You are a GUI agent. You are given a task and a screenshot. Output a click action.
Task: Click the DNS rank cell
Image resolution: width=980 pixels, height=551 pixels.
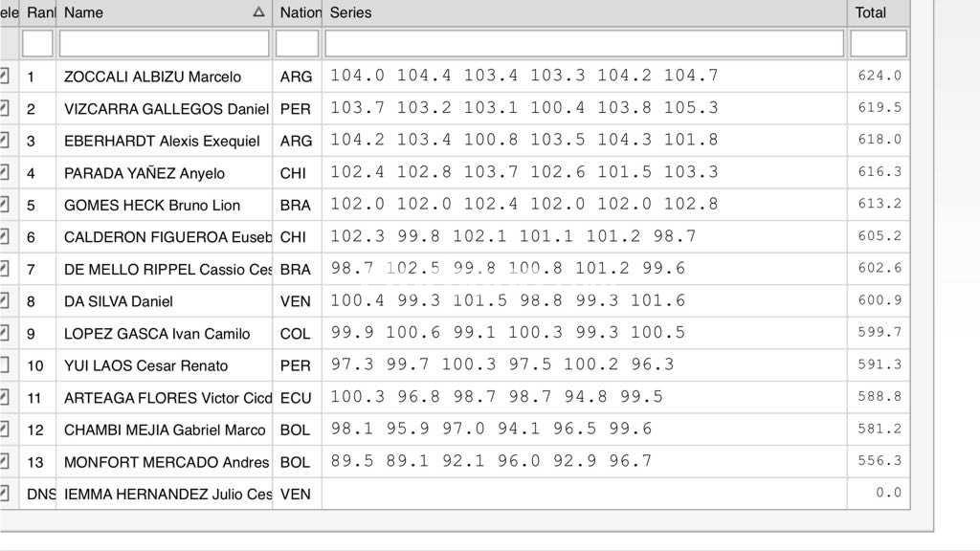(x=41, y=494)
